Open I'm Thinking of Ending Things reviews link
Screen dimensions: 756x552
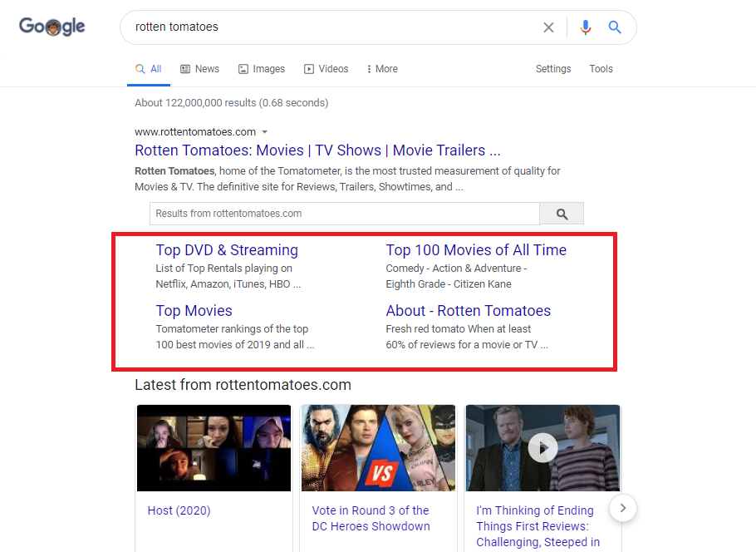pos(538,526)
